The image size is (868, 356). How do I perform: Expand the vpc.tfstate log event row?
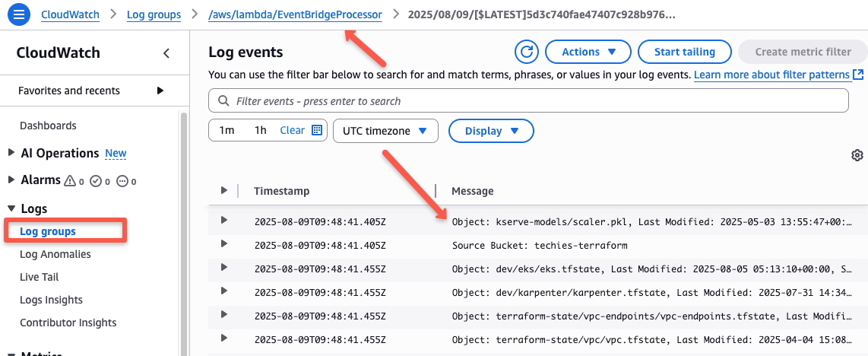click(x=223, y=338)
